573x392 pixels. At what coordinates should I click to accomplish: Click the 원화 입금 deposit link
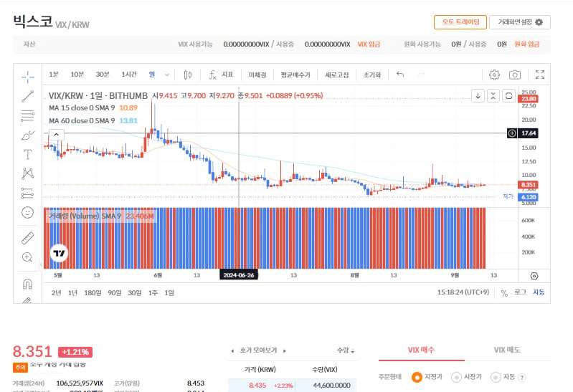pos(527,44)
